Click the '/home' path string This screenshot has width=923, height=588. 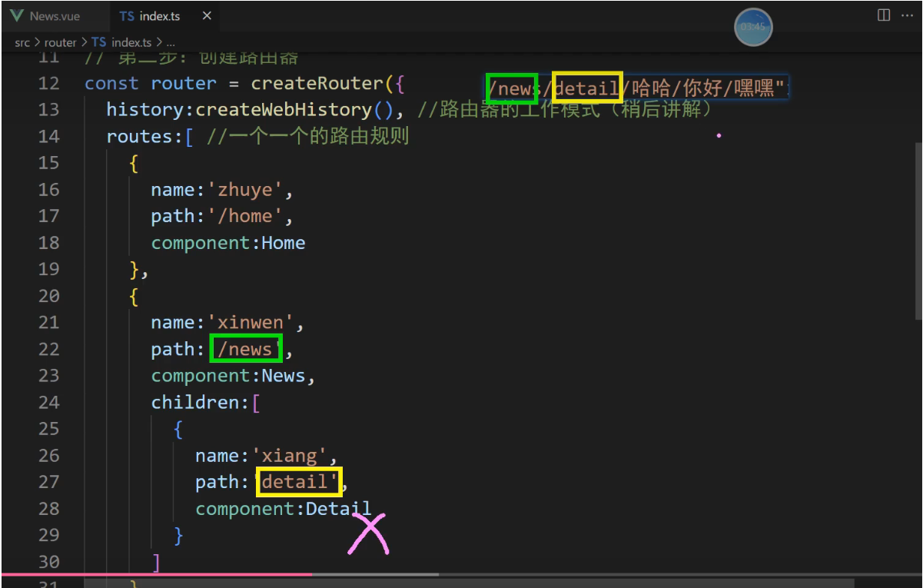pos(245,216)
